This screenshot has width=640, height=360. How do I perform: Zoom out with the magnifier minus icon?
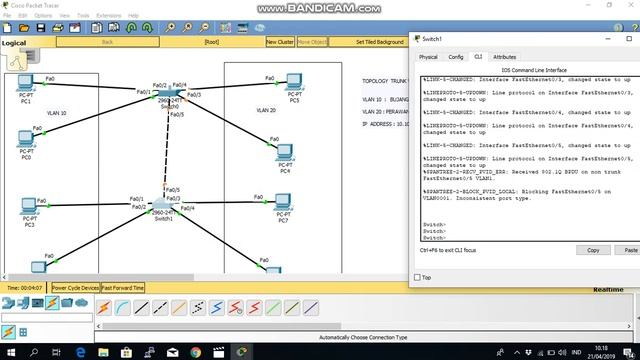(204, 28)
